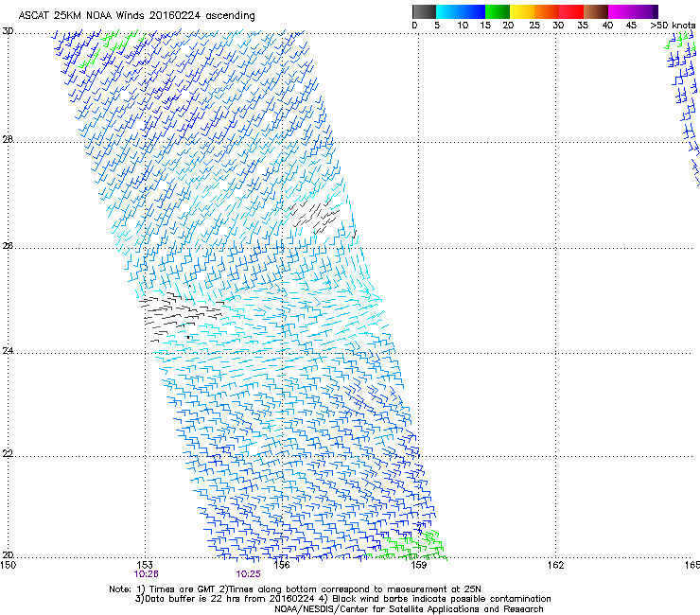Click the purple time label 10:26
The width and height of the screenshot is (700, 615).
tap(146, 574)
